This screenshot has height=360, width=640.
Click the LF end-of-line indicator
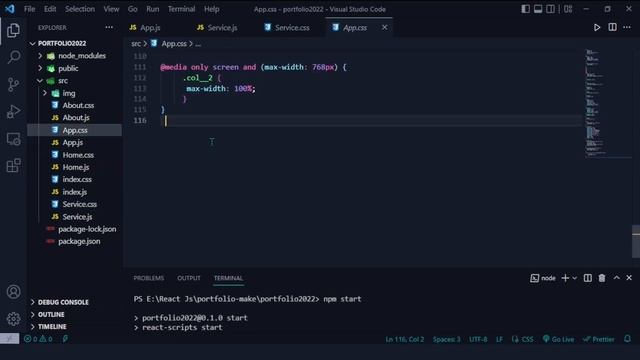[x=499, y=339]
